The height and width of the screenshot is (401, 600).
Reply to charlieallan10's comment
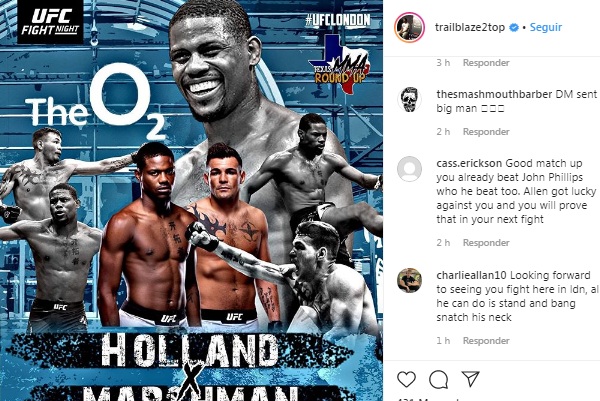(486, 341)
